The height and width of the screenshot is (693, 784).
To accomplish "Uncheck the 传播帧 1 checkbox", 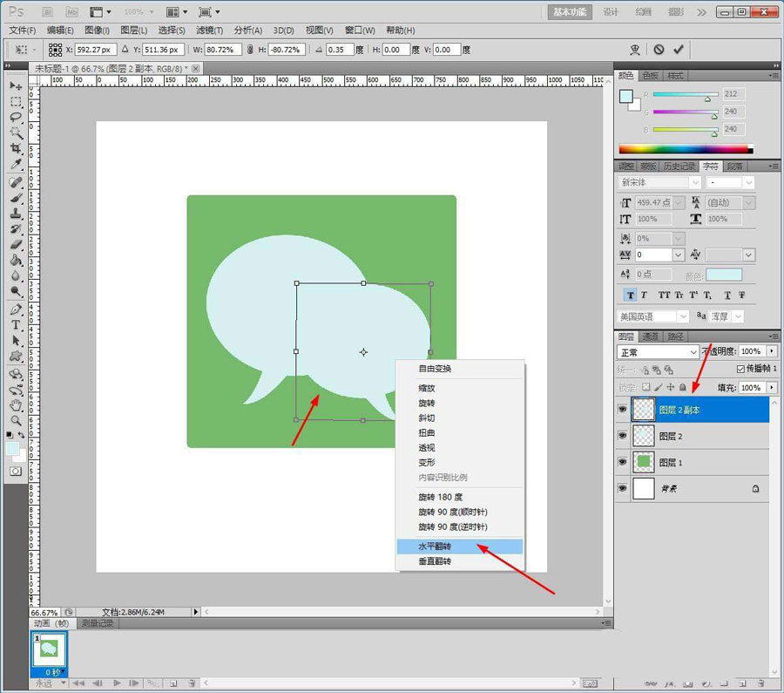I will click(741, 369).
